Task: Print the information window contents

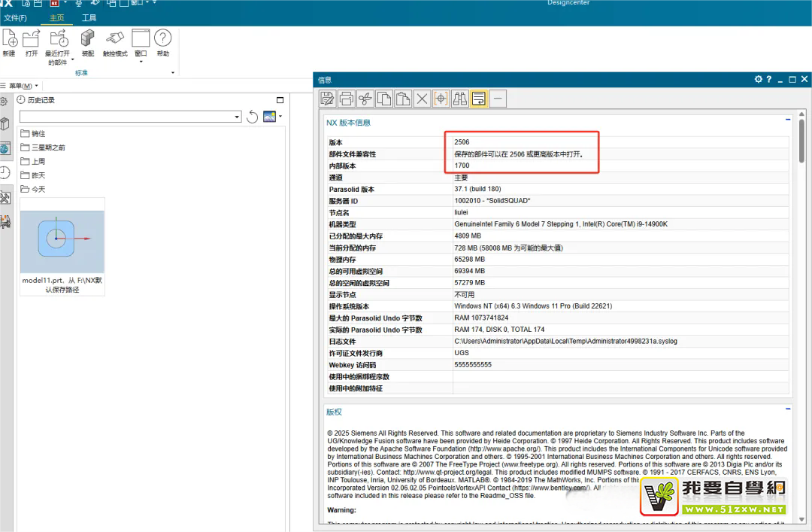Action: [x=346, y=98]
